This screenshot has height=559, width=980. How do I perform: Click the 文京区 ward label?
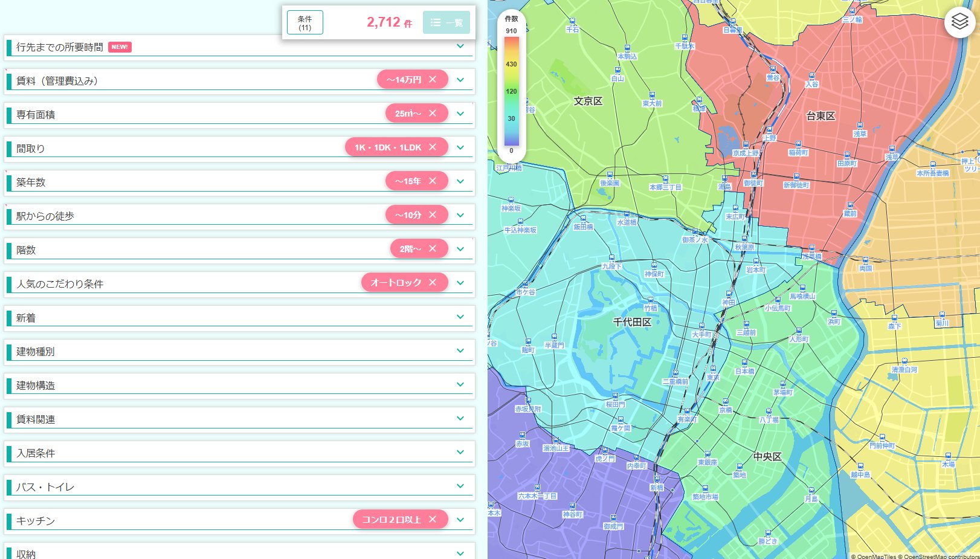(x=588, y=101)
